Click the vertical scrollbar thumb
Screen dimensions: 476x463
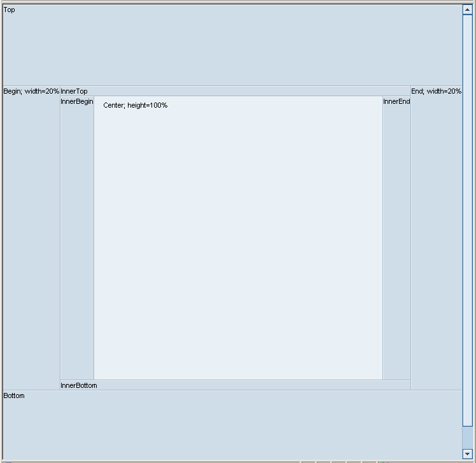point(468,217)
